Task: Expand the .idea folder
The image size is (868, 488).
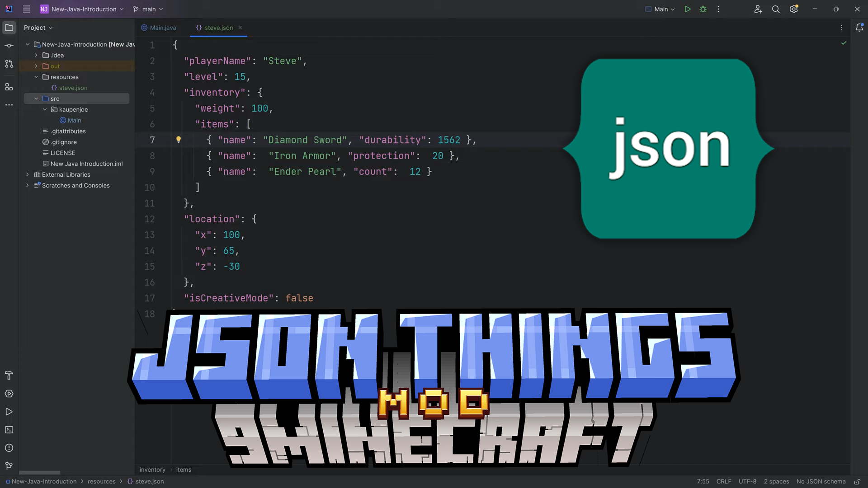Action: pos(36,55)
